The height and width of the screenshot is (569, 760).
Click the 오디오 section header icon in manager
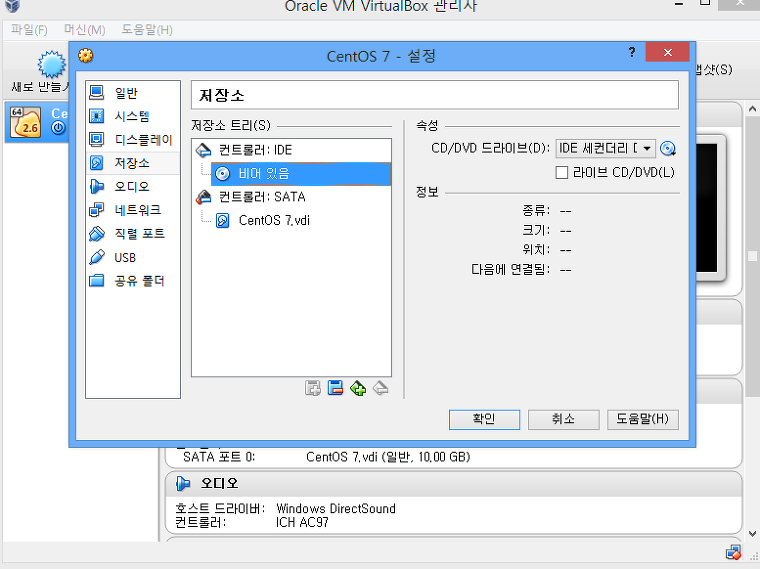(183, 483)
